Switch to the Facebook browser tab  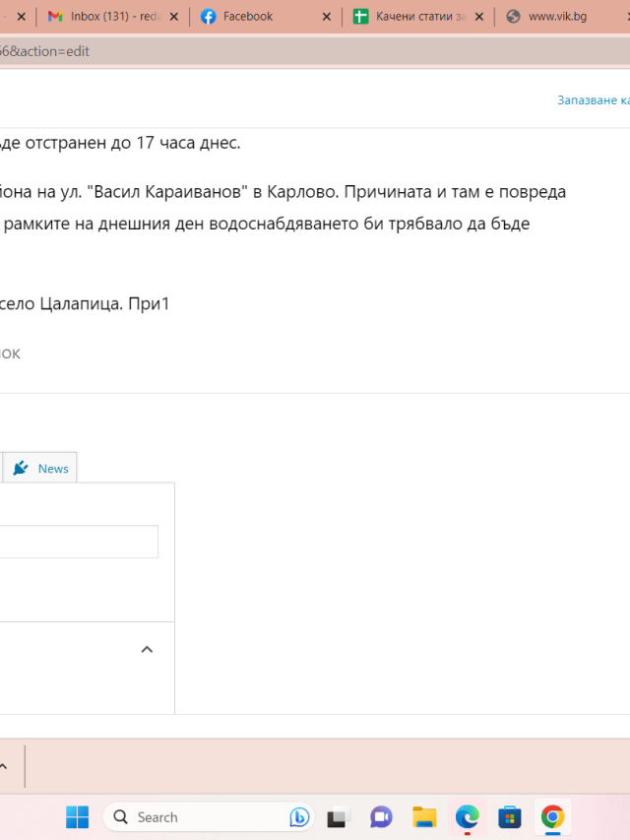pos(248,17)
